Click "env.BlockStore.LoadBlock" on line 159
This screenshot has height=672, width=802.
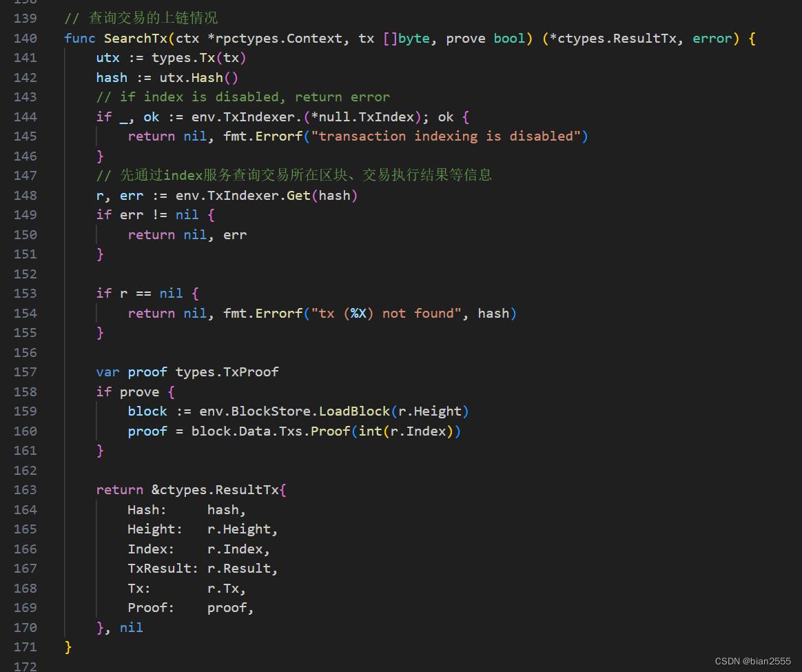point(295,411)
